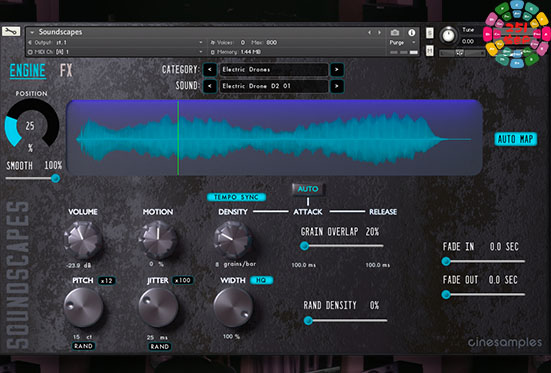Toggle the Width HQ mode
This screenshot has height=373, width=551.
click(x=261, y=280)
